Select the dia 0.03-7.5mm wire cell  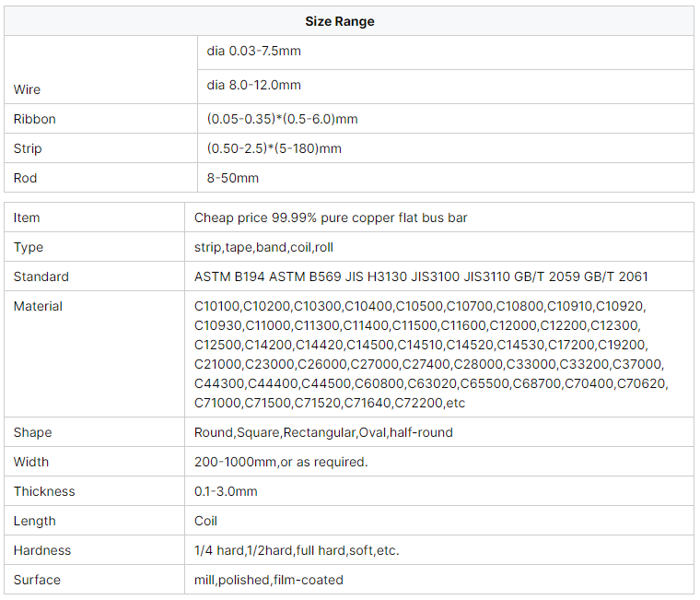446,53
